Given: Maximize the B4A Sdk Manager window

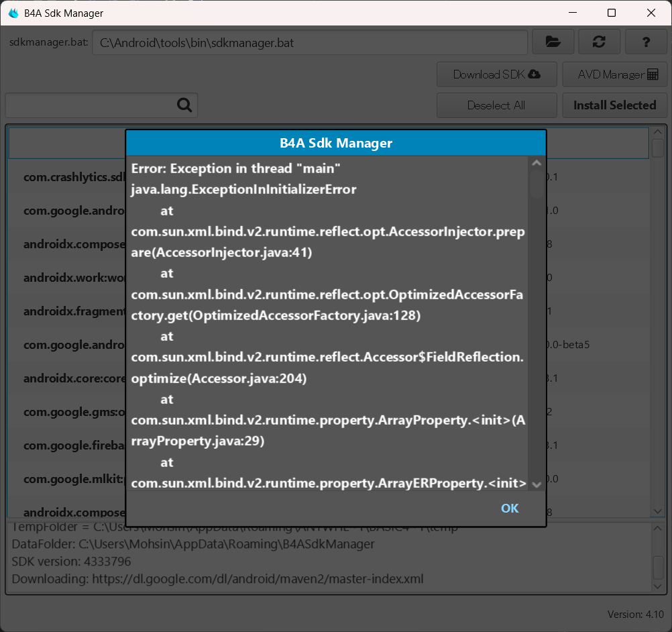Looking at the screenshot, I should 612,13.
